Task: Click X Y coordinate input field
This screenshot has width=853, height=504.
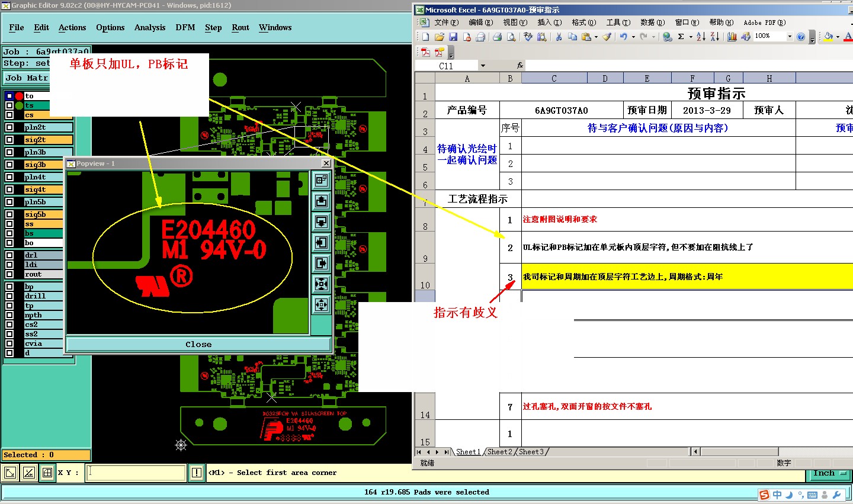Action: click(136, 473)
